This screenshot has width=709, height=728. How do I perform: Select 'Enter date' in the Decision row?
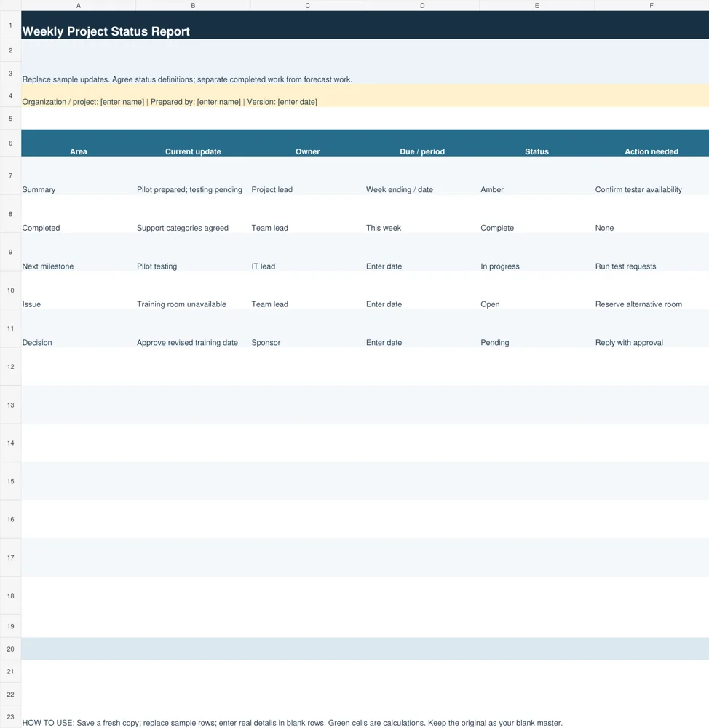[422, 328]
